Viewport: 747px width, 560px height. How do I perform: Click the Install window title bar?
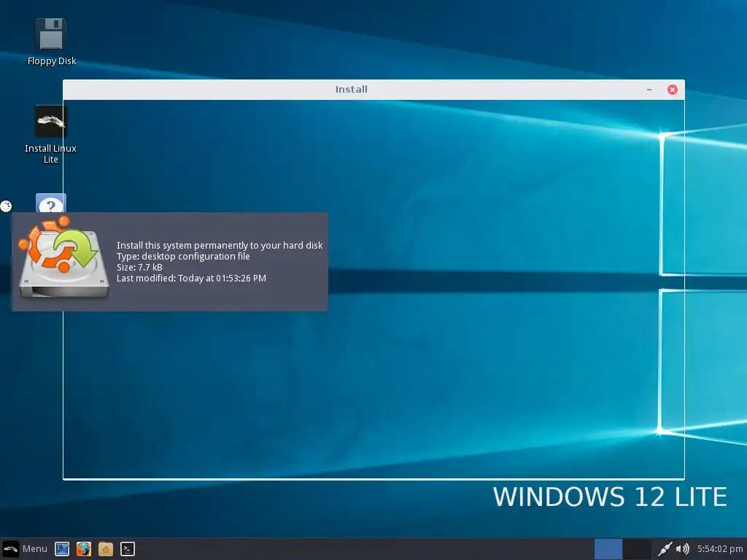[352, 90]
